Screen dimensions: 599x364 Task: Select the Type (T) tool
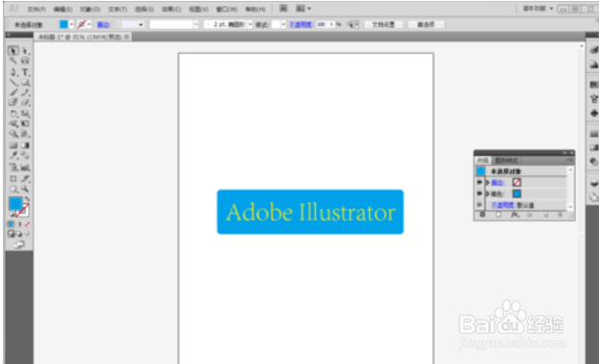coord(25,72)
